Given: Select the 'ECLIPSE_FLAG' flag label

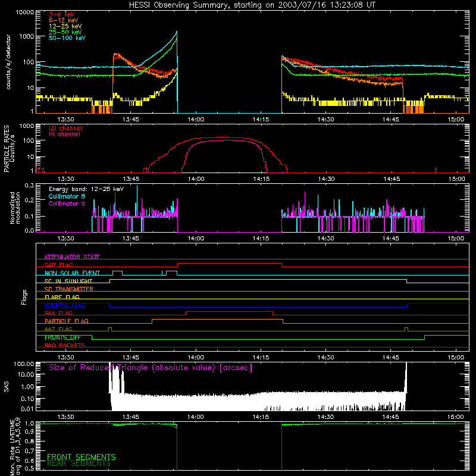Looking at the screenshot, I should [65, 305].
